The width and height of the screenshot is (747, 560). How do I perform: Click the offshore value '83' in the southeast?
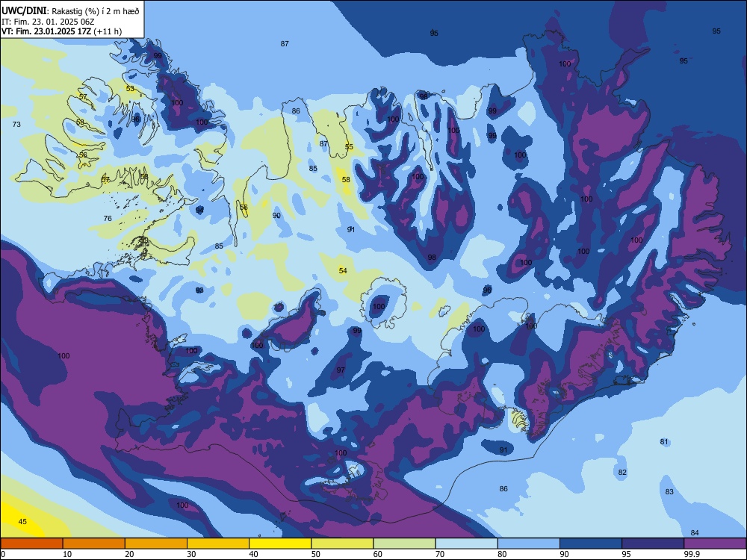click(669, 492)
